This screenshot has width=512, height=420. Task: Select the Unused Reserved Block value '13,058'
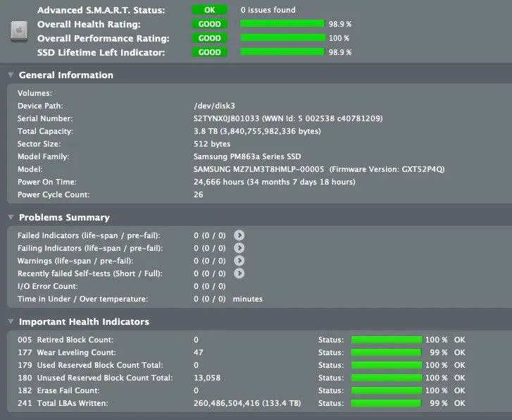coord(207,378)
